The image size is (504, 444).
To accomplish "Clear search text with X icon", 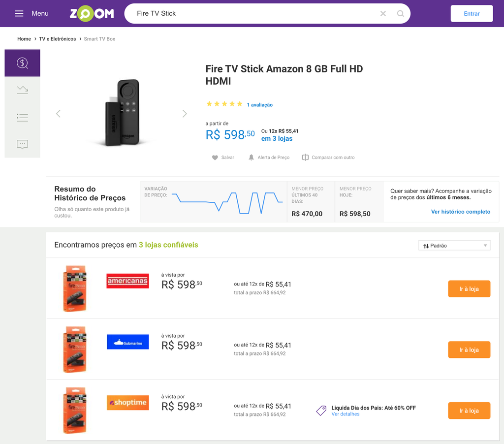I will (x=383, y=13).
